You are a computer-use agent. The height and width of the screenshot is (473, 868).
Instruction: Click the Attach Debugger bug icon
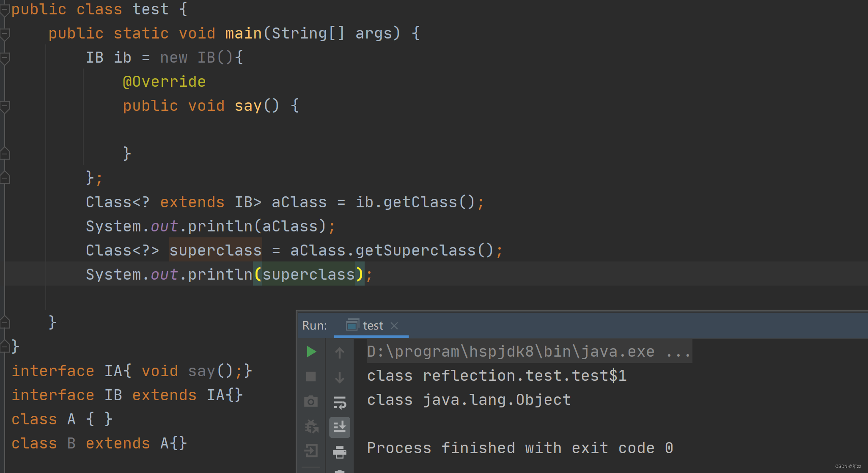point(311,426)
